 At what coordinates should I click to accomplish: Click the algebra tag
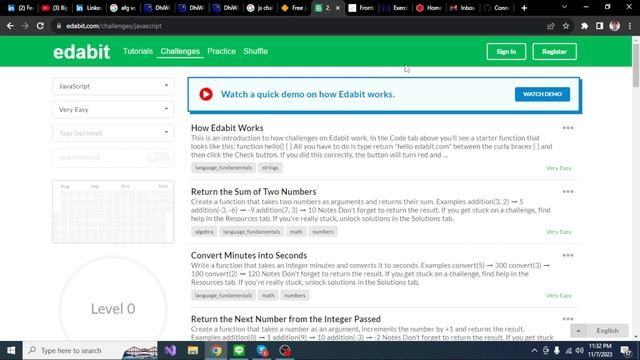(204, 232)
